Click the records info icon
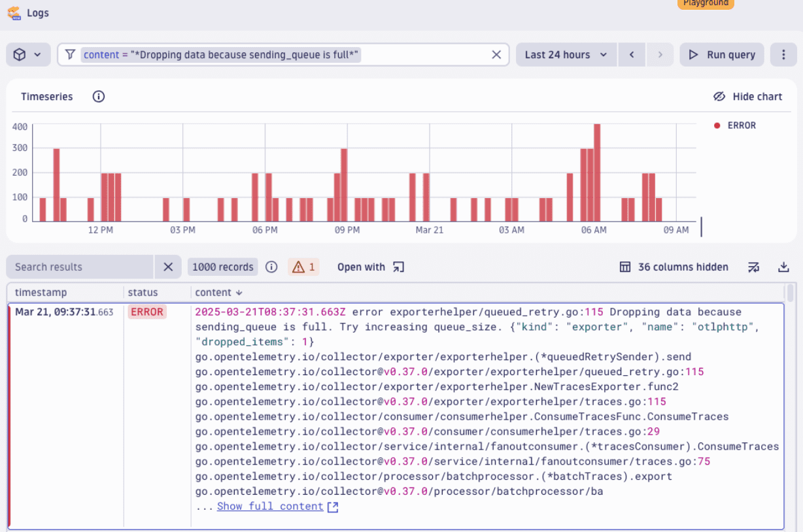 point(271,267)
